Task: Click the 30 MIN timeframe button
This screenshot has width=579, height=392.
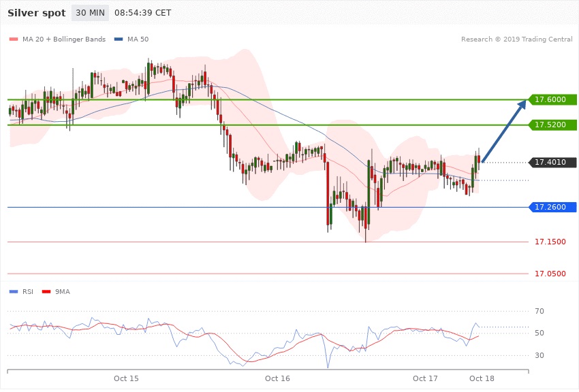Action: coord(89,14)
